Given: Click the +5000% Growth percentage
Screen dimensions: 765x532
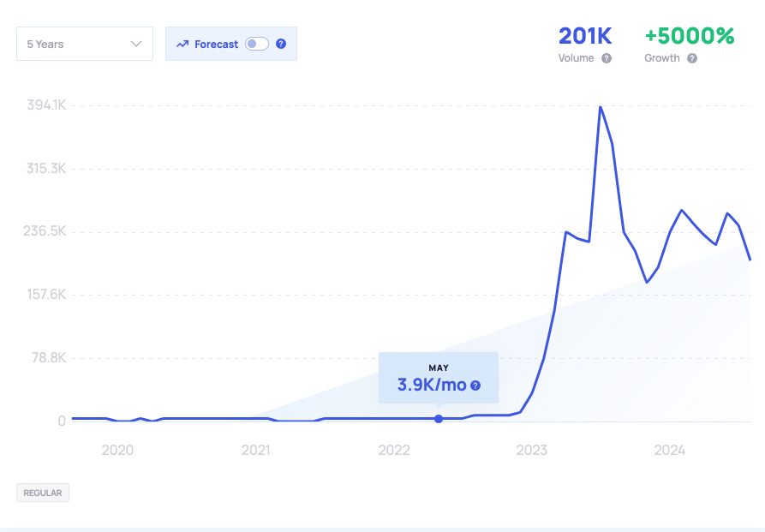Looking at the screenshot, I should (x=690, y=36).
